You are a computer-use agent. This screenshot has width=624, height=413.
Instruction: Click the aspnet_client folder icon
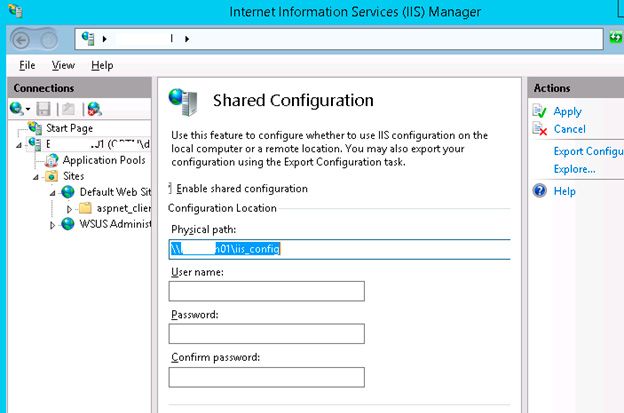coord(85,208)
